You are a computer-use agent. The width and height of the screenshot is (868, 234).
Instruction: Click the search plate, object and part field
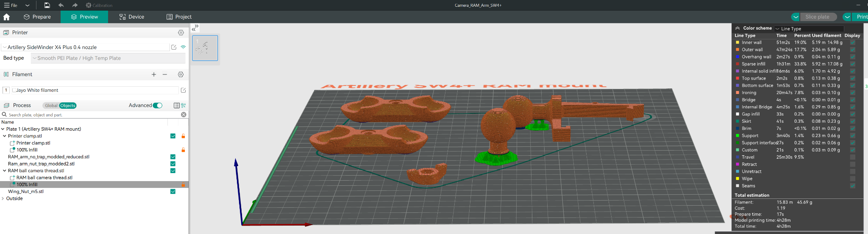click(x=91, y=115)
